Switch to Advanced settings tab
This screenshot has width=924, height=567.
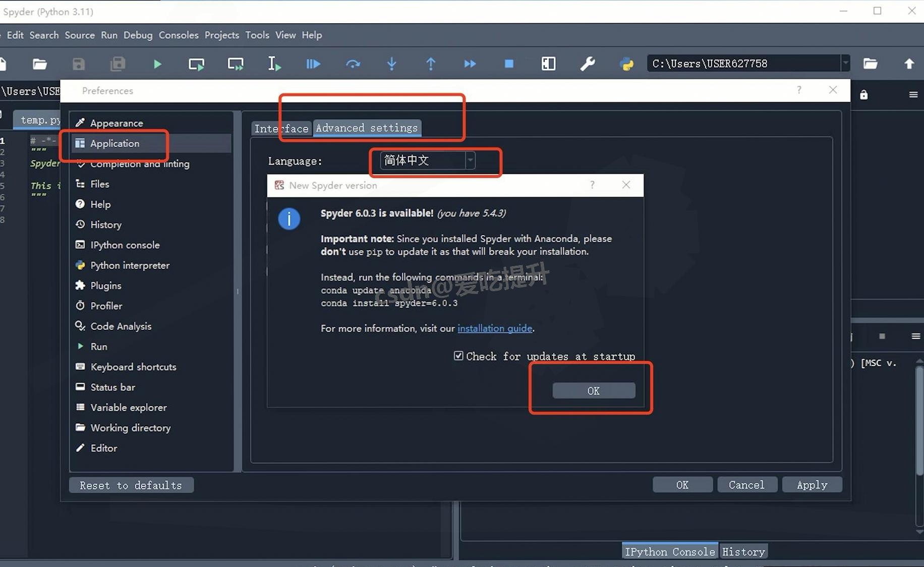pos(367,128)
